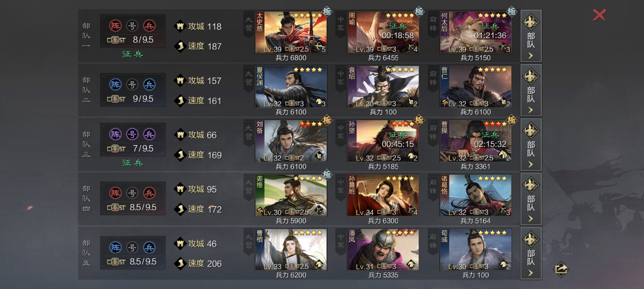The height and width of the screenshot is (289, 644).
Task: Open the 太史慈 general card
Action: (291, 32)
